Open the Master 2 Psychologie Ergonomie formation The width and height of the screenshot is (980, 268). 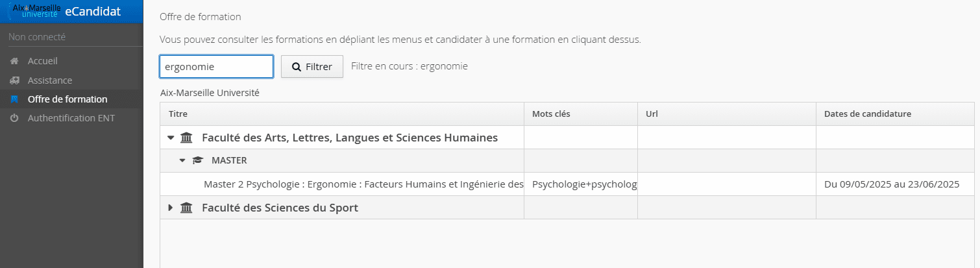pyautogui.click(x=363, y=184)
